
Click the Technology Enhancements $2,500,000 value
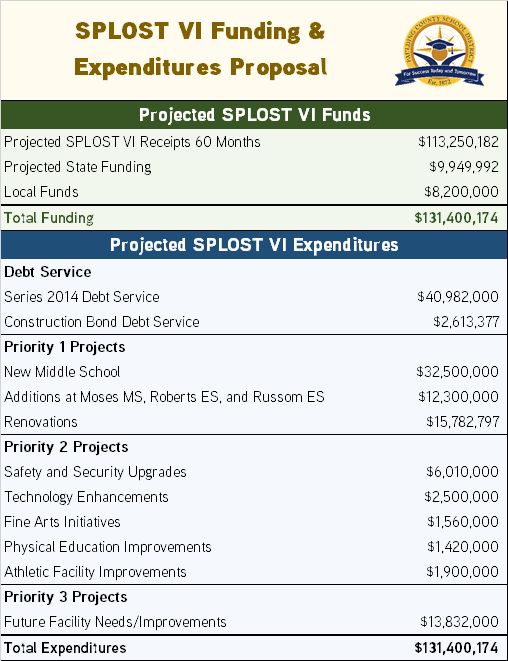click(x=462, y=497)
